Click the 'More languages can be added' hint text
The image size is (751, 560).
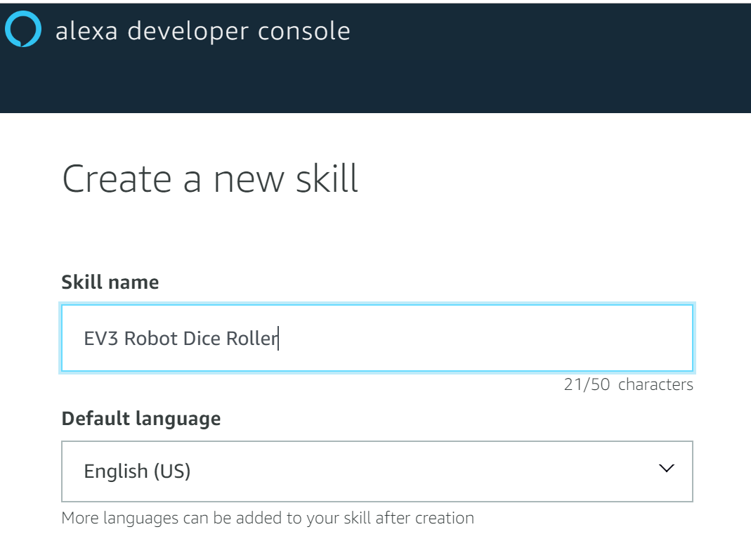click(x=268, y=518)
